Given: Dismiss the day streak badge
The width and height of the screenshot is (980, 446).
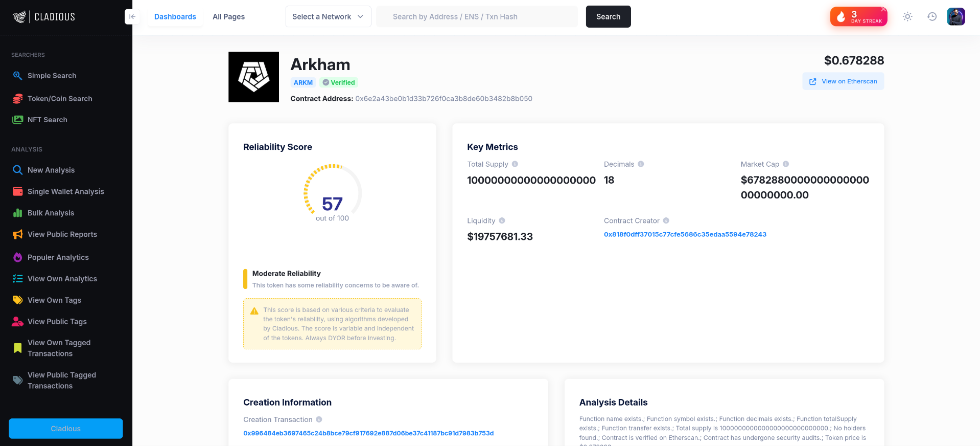Looking at the screenshot, I should (x=883, y=9).
